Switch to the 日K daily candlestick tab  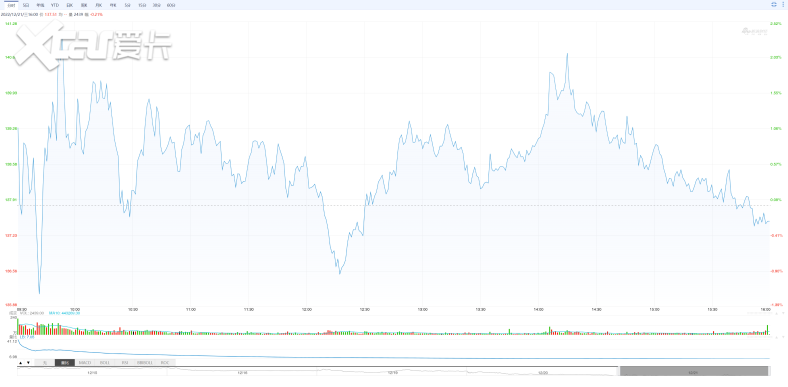pos(69,5)
